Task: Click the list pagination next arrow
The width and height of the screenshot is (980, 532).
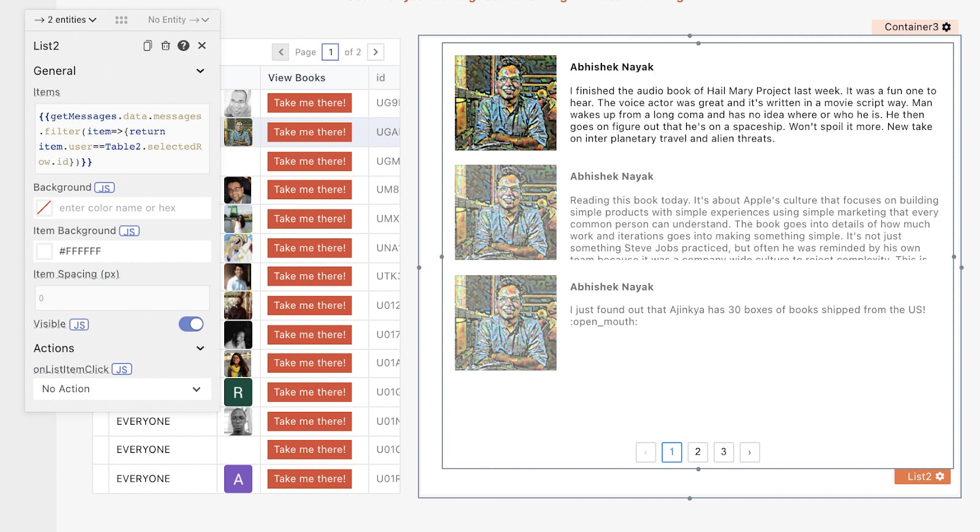Action: (x=749, y=452)
